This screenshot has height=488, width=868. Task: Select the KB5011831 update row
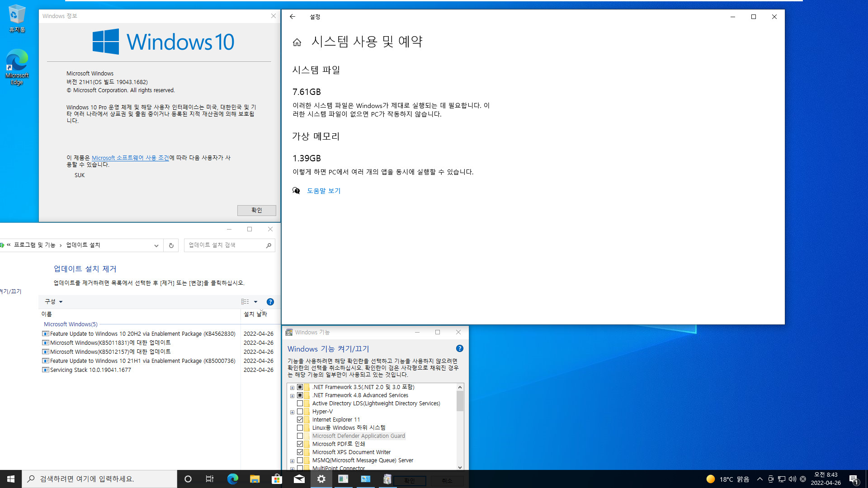(x=158, y=343)
